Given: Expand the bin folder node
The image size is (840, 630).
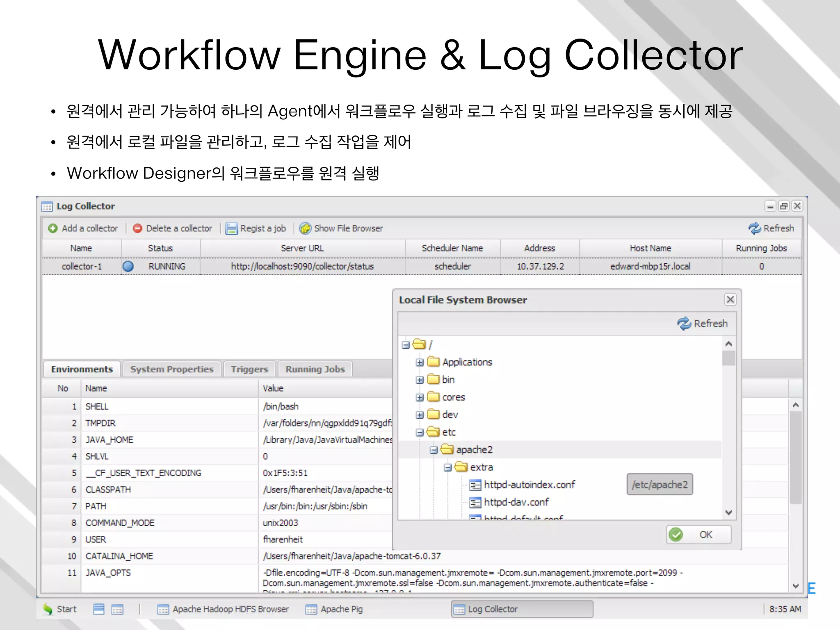Looking at the screenshot, I should pos(420,380).
